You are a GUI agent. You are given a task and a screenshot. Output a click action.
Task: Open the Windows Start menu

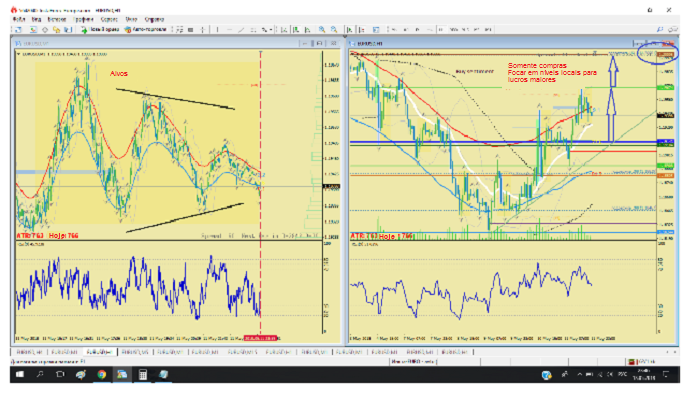(x=18, y=375)
